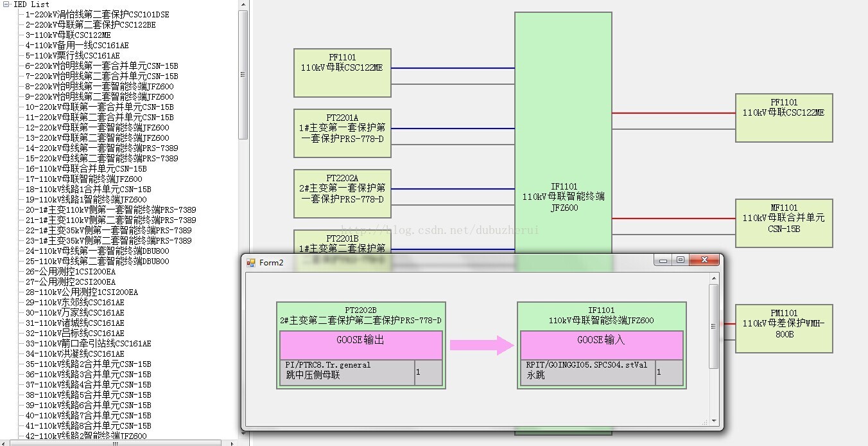Click the MF1101 110kV母联合并单元 block

pos(784,223)
